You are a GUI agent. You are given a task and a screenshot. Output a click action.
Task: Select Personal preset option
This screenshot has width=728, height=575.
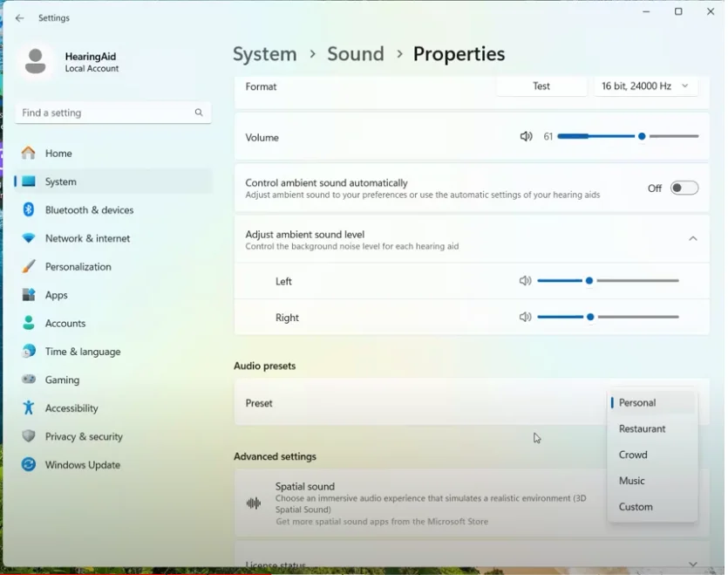[x=652, y=402]
